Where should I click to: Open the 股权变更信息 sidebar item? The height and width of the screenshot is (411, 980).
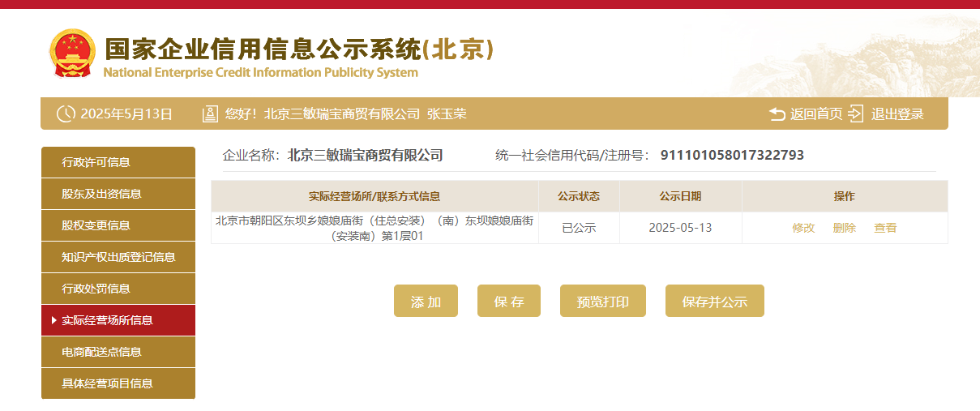[x=118, y=225]
